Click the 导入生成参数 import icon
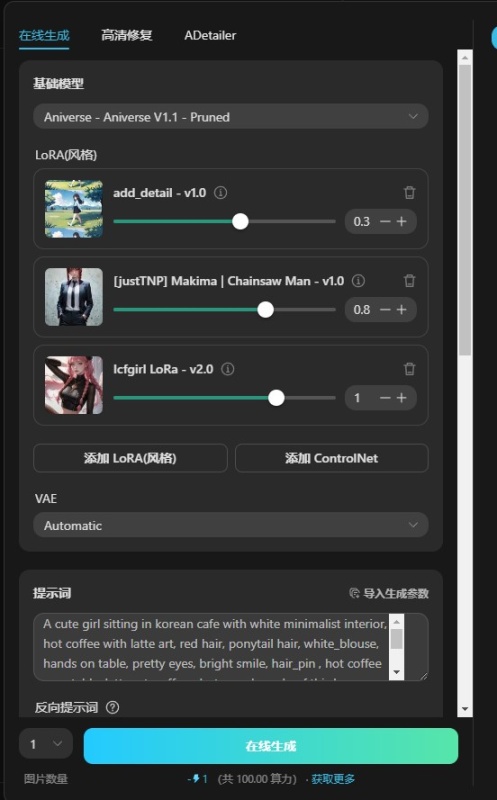This screenshot has width=497, height=800. 354,593
